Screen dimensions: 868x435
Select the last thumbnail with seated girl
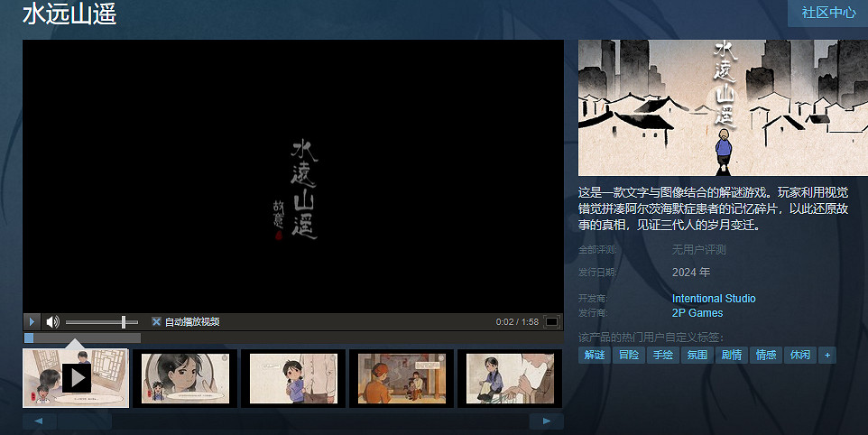[x=510, y=378]
